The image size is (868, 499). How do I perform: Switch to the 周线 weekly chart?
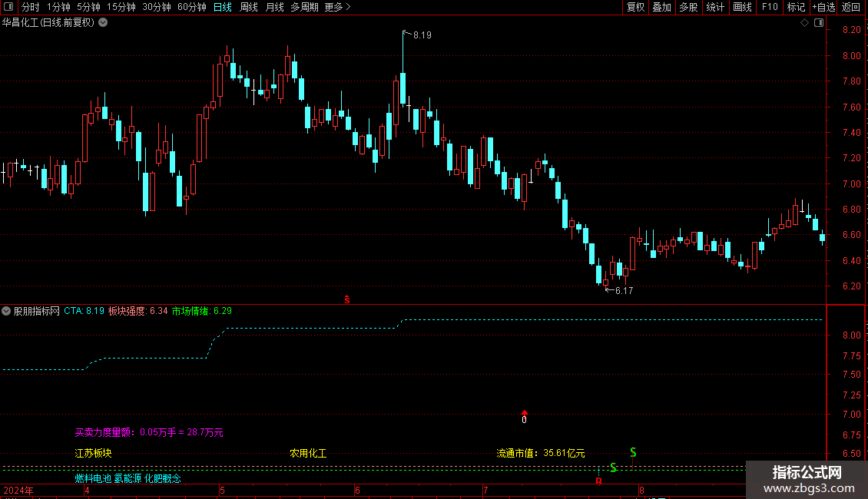click(x=249, y=7)
